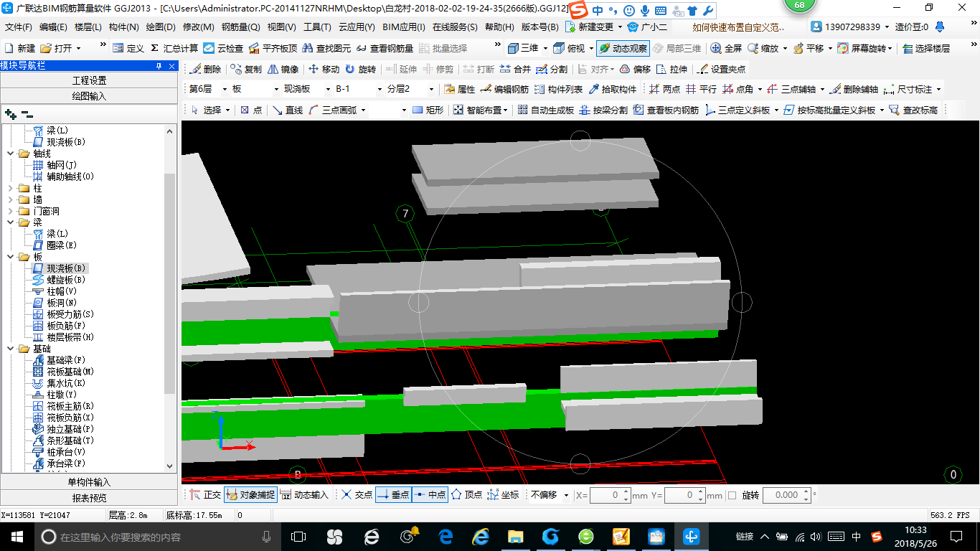Run 汇总计算 summary calculation
Image resolution: width=980 pixels, height=551 pixels.
pos(174,48)
